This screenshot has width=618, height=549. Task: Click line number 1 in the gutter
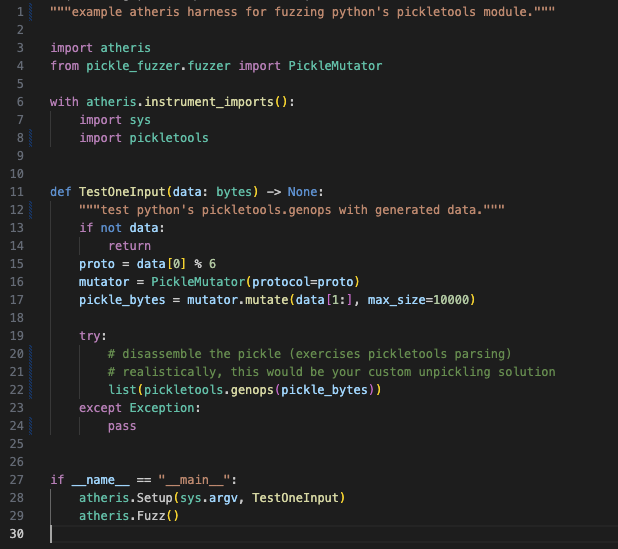20,11
